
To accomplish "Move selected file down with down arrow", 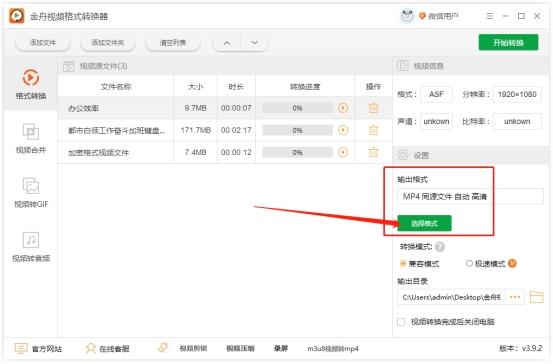I will [x=254, y=43].
